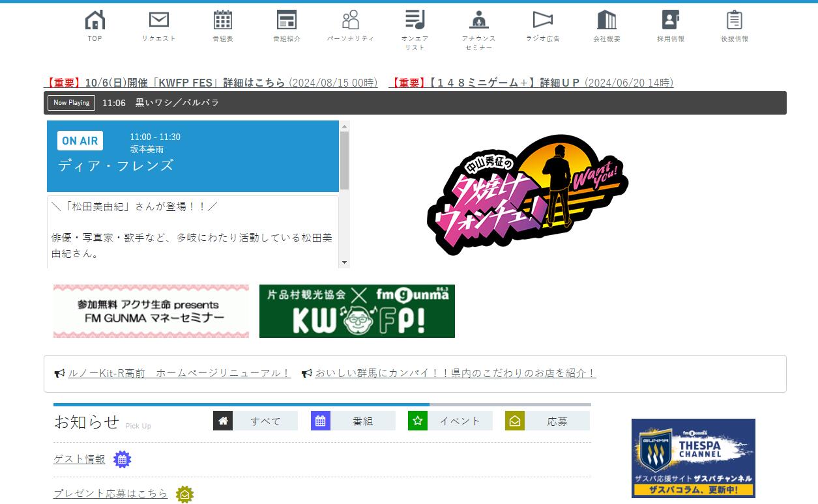Click the ON AIR badge
This screenshot has height=504, width=818.
click(x=80, y=141)
